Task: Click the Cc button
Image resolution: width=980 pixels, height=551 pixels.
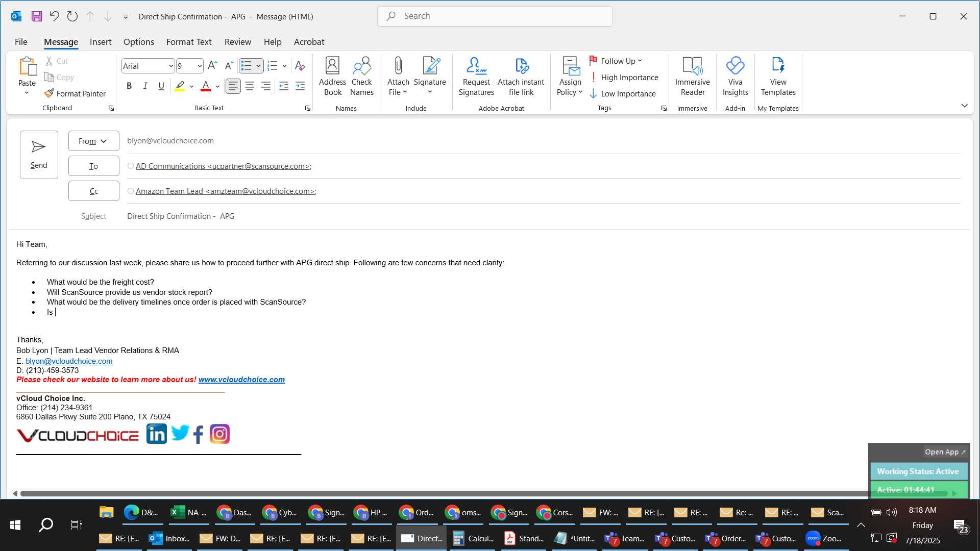Action: [x=94, y=191]
